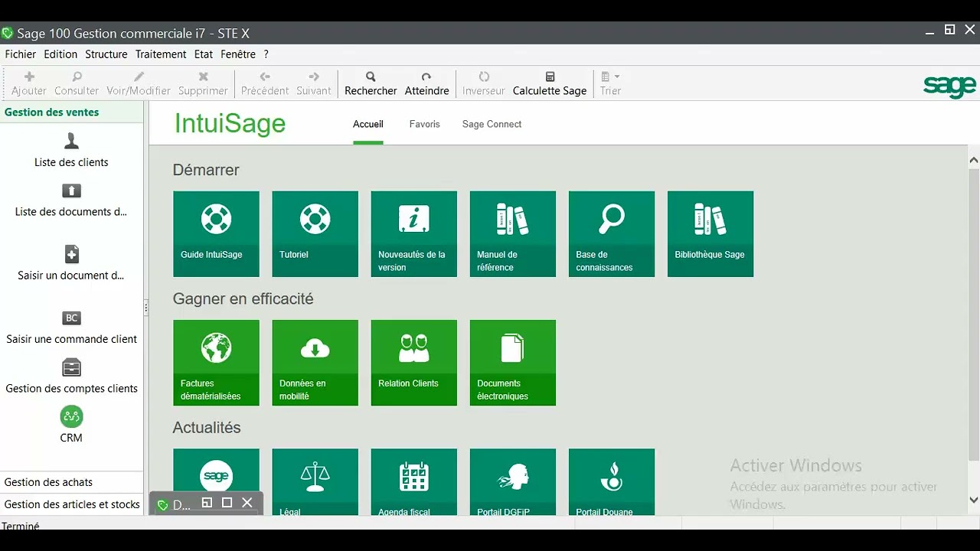Screen dimensions: 980x551
Task: Open Nouveautés de la version tile
Action: pos(413,233)
